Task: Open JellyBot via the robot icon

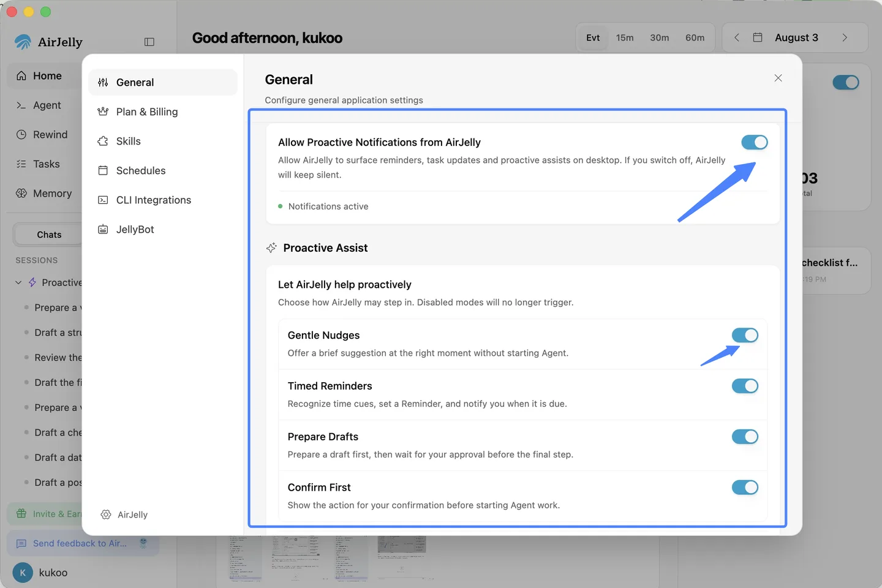Action: pyautogui.click(x=103, y=229)
